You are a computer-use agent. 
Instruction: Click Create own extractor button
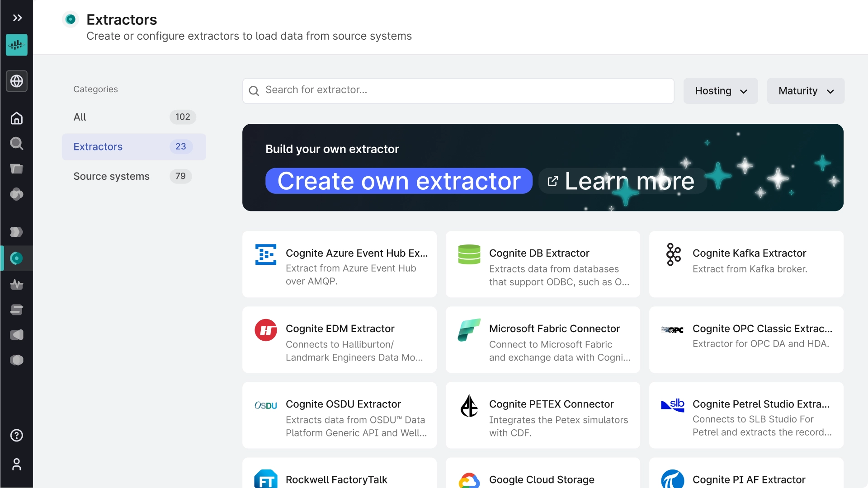(x=399, y=181)
